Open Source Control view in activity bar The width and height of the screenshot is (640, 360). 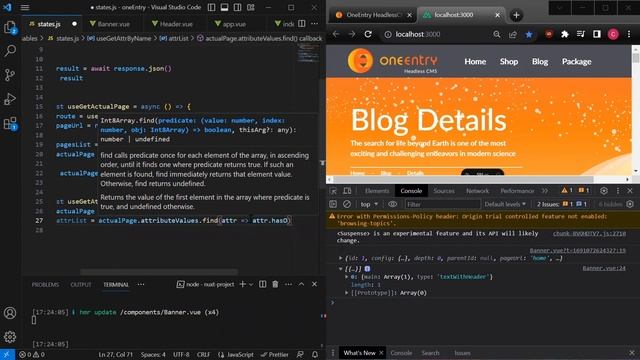pyautogui.click(x=10, y=75)
